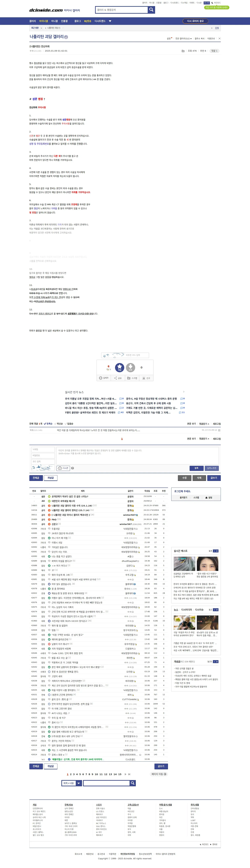Open 마이너갤 in main navigation
The height and width of the screenshot is (868, 250).
point(44,21)
